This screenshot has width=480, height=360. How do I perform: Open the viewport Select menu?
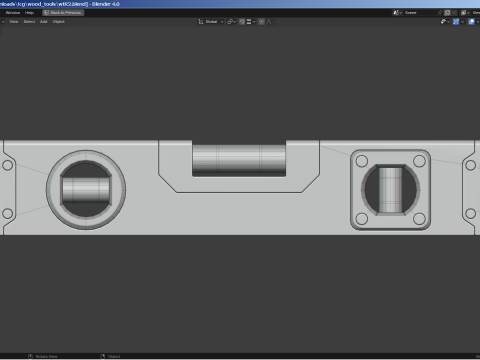pos(29,22)
